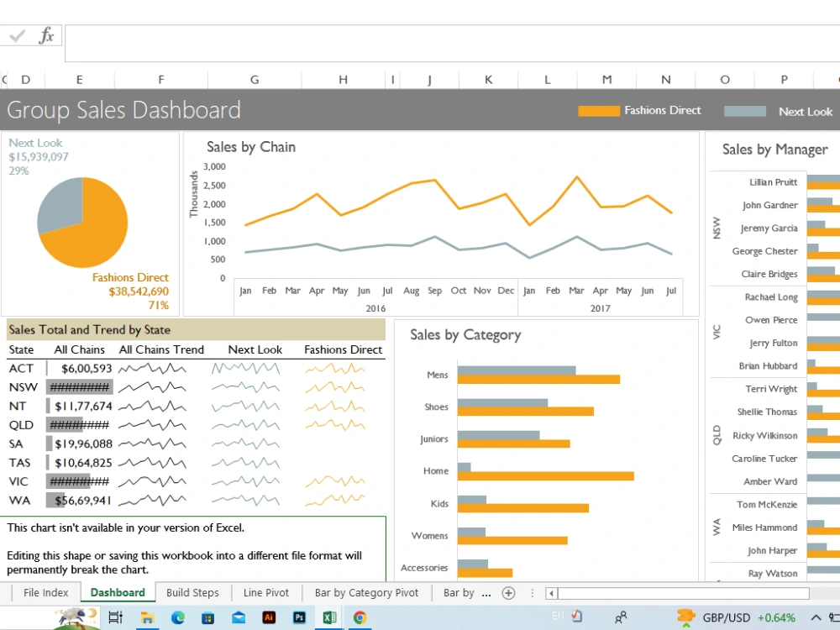Switch to the File Index sheet

[45, 592]
